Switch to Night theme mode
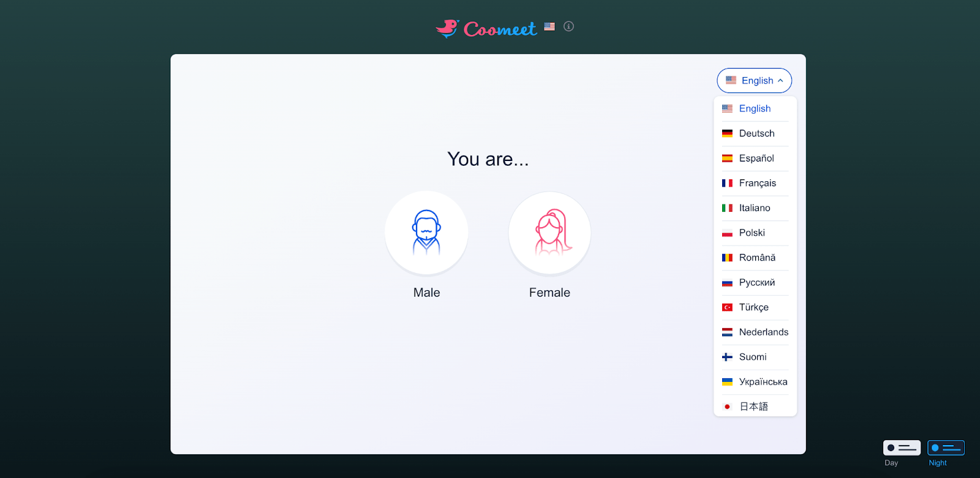The image size is (980, 478). click(x=945, y=448)
